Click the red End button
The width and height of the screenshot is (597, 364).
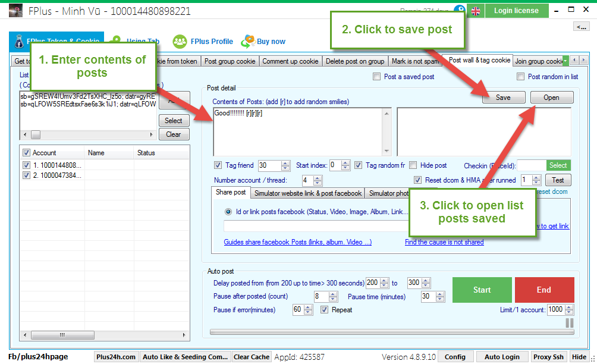[x=544, y=290]
